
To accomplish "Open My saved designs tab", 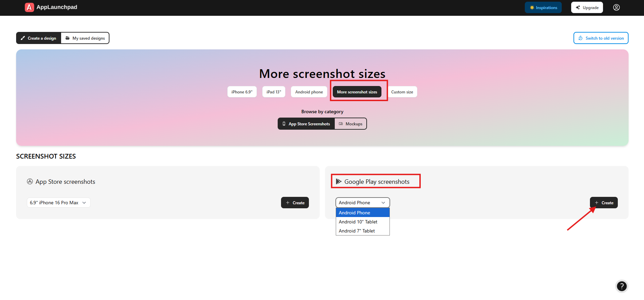I will pos(85,38).
